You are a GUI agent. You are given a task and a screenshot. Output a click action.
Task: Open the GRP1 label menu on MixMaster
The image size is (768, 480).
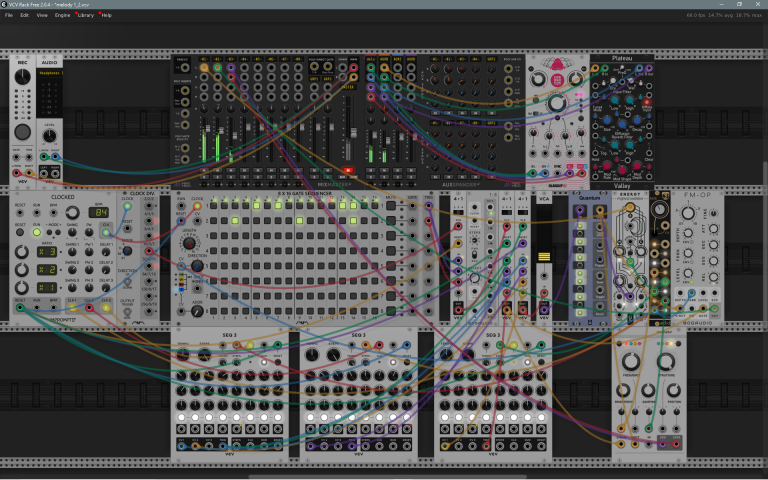[314, 79]
